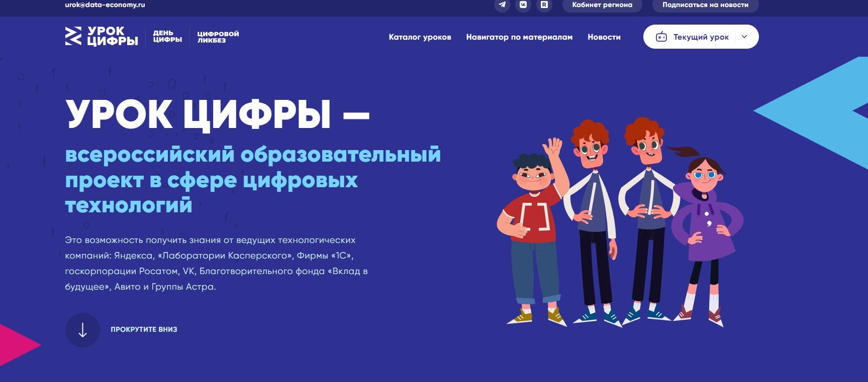This screenshot has width=868, height=382.
Task: Open the Telegram social icon
Action: point(502,5)
